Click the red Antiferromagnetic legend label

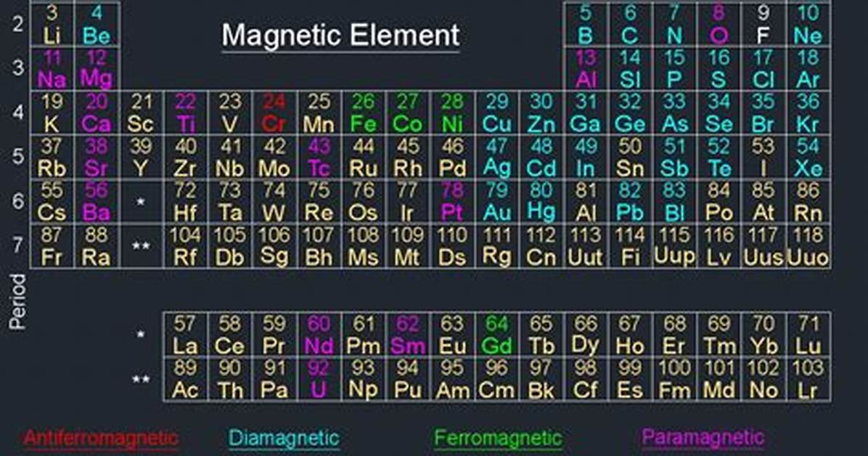click(102, 439)
